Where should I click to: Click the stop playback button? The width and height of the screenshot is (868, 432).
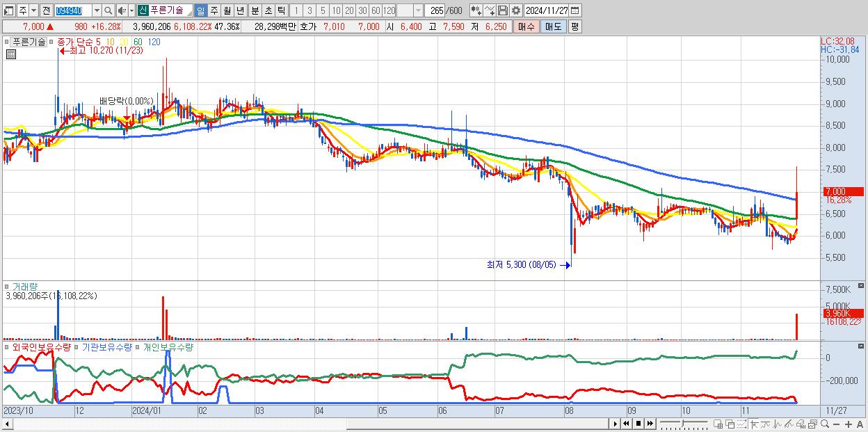(638, 424)
